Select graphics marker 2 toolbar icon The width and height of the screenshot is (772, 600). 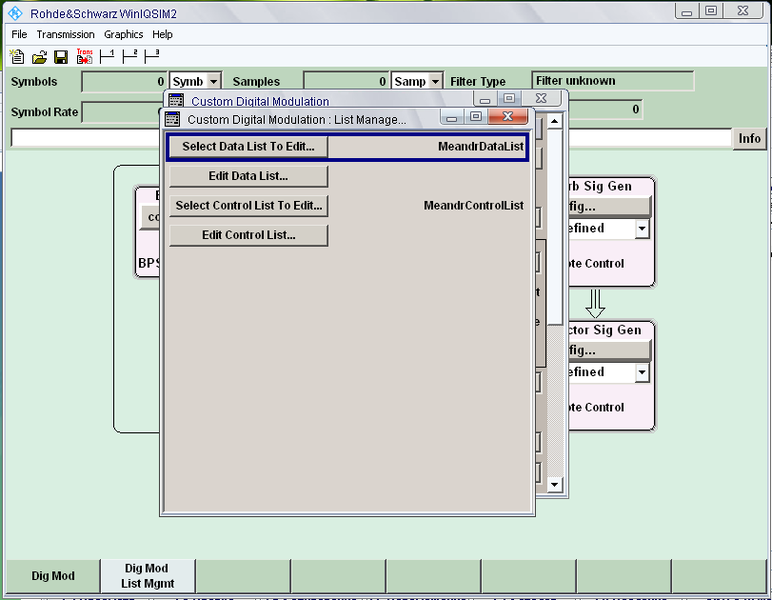click(129, 57)
